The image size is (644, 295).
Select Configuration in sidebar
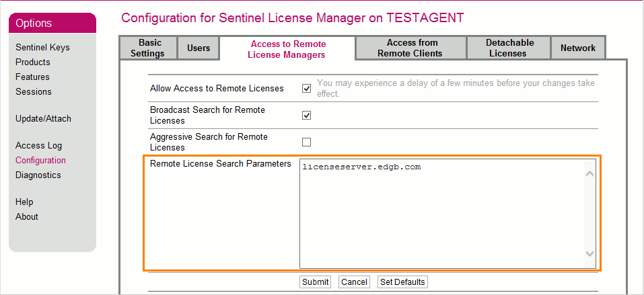click(40, 160)
